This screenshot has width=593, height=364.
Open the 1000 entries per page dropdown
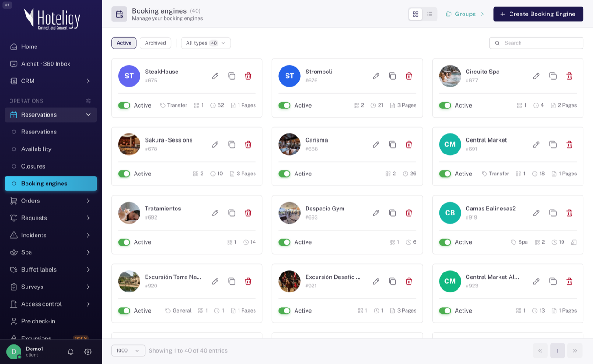[x=128, y=350]
